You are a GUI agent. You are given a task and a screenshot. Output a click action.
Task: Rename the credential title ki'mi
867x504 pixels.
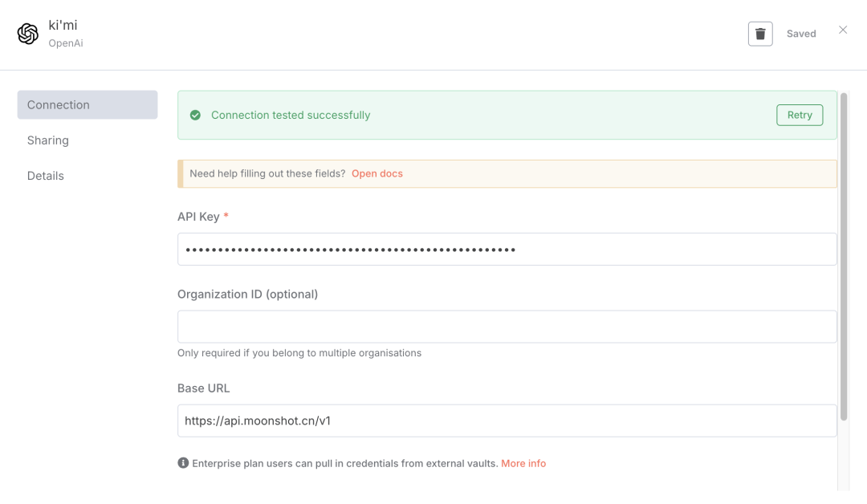click(63, 25)
